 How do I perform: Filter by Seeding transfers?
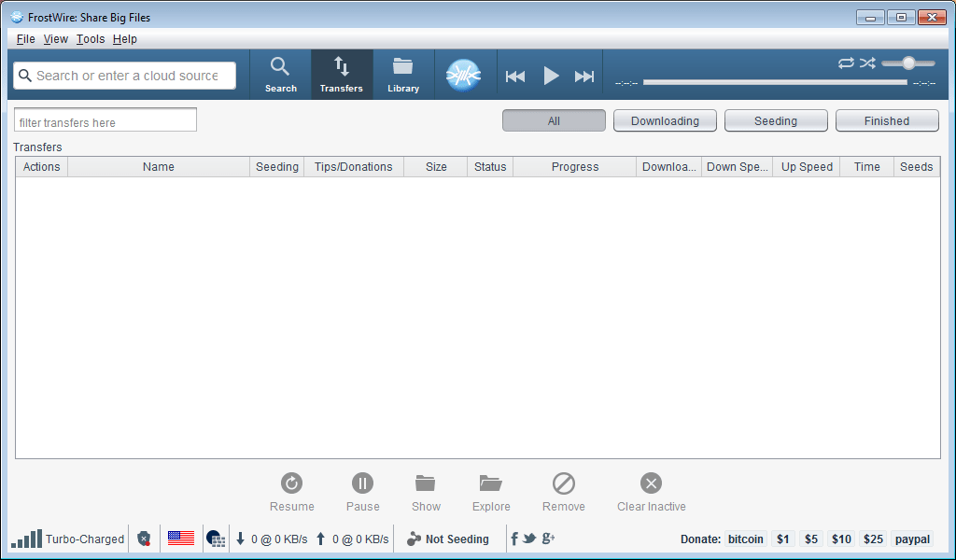[x=776, y=120]
